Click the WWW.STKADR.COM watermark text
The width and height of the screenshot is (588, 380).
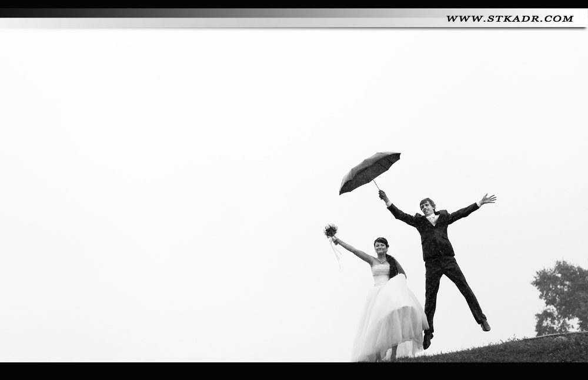tap(509, 18)
